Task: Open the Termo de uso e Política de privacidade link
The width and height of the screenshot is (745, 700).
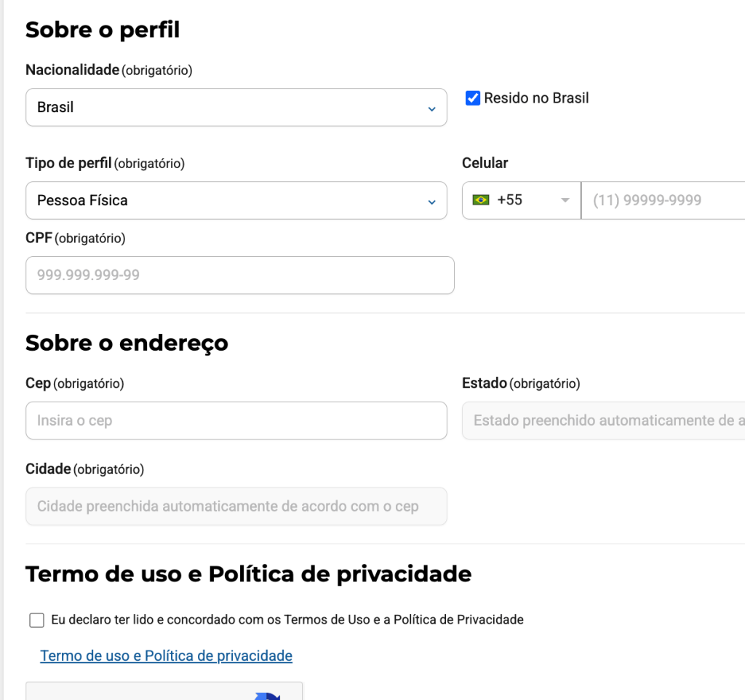Action: pyautogui.click(x=165, y=656)
